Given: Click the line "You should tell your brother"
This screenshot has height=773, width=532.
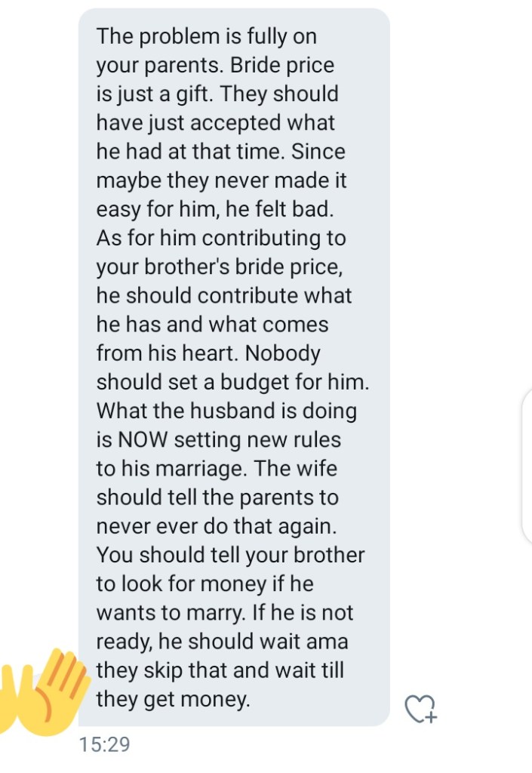Looking at the screenshot, I should pyautogui.click(x=231, y=555).
